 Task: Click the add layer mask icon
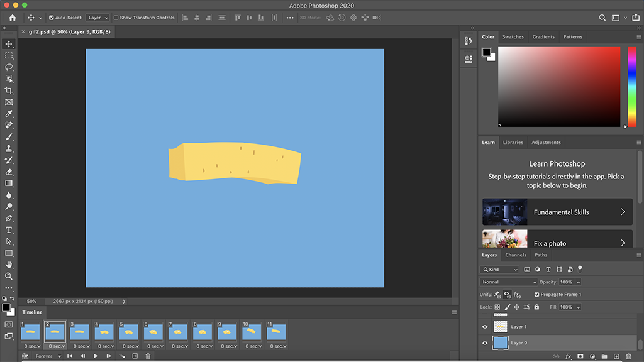(x=580, y=356)
